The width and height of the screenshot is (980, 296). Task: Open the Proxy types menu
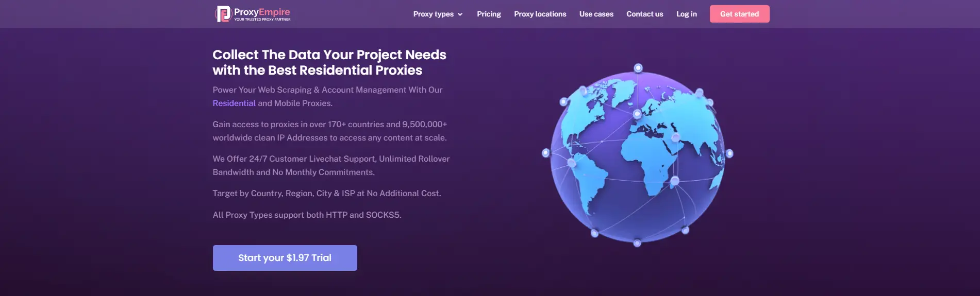[x=433, y=14]
